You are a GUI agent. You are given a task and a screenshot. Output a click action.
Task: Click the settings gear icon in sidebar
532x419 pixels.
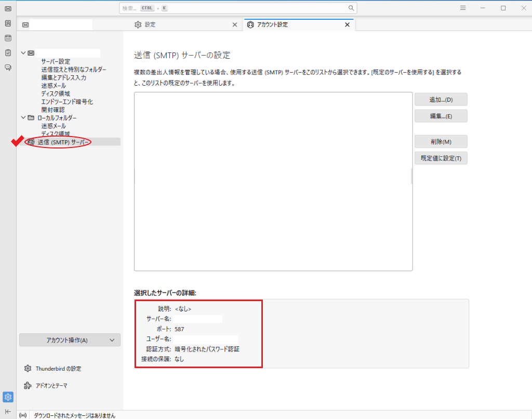click(8, 397)
